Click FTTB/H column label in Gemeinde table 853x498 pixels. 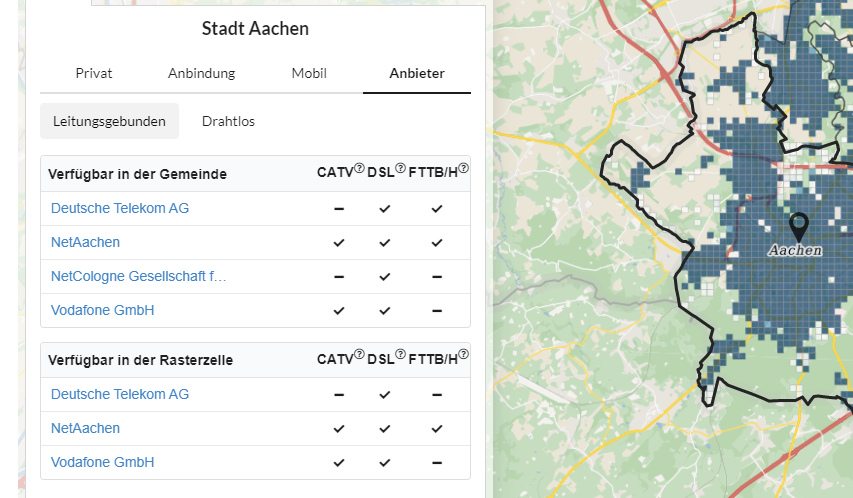click(433, 173)
